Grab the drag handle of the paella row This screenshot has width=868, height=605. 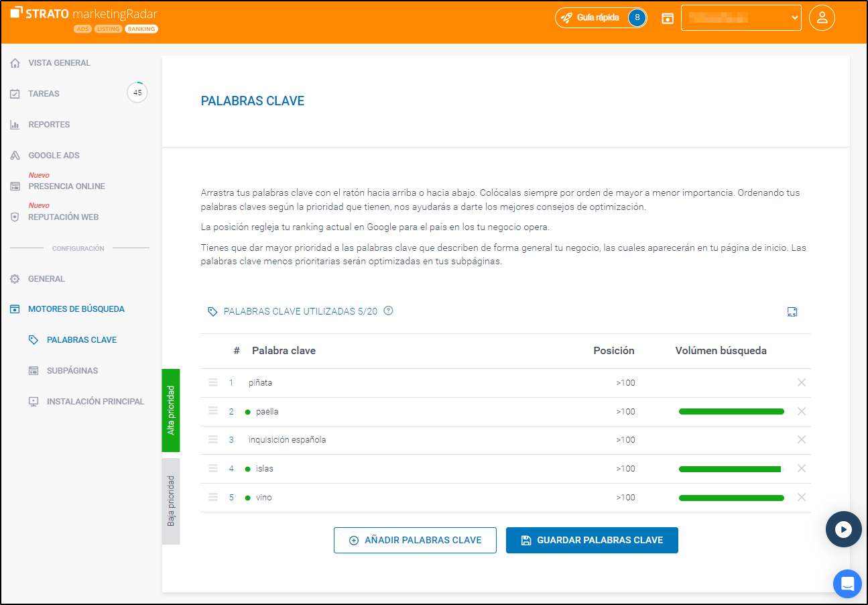click(213, 411)
